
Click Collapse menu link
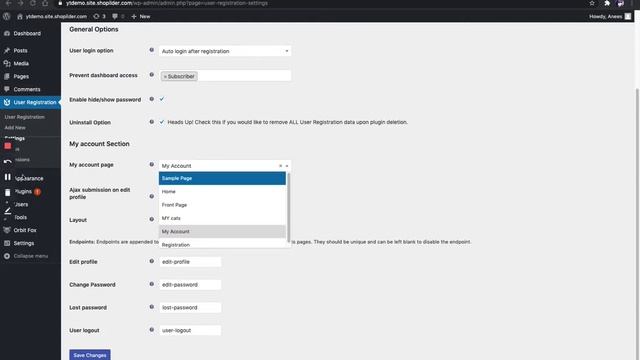[x=31, y=256]
